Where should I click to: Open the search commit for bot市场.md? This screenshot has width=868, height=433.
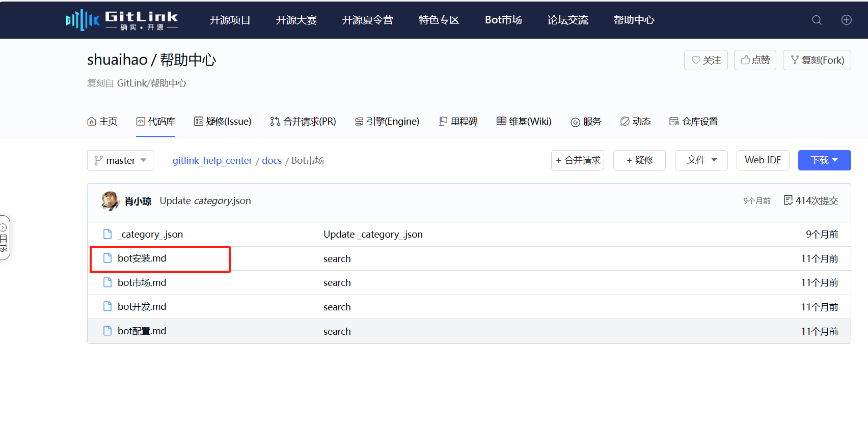tap(337, 282)
